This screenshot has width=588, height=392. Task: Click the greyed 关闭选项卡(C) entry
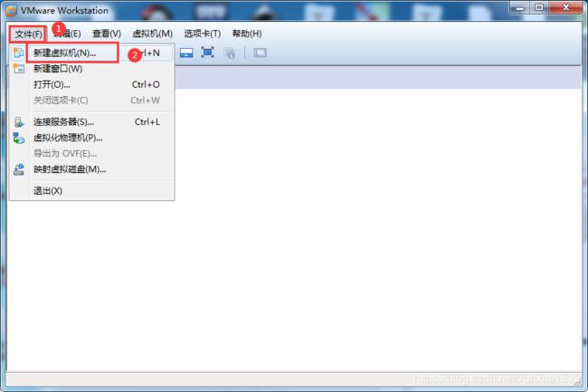[92, 100]
